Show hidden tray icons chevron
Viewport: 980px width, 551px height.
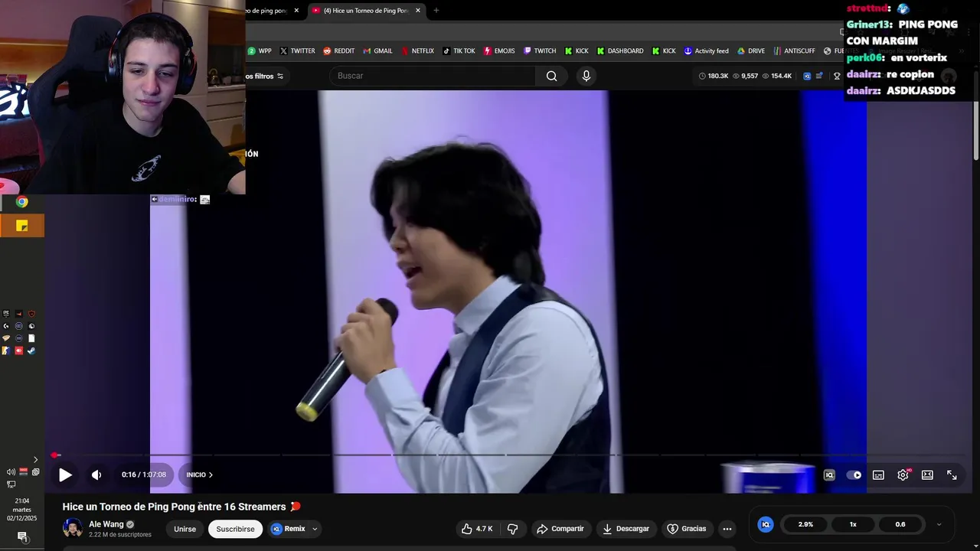35,460
